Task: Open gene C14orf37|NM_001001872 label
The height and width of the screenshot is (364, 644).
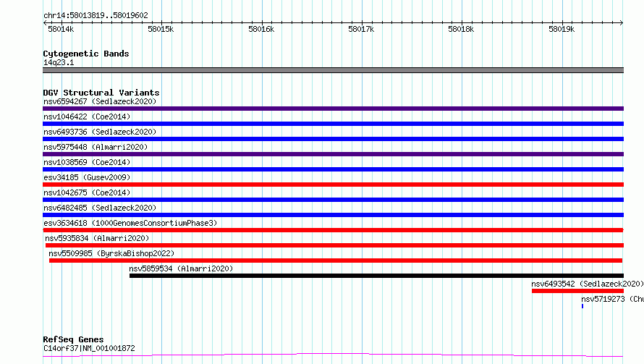Action: [x=89, y=348]
